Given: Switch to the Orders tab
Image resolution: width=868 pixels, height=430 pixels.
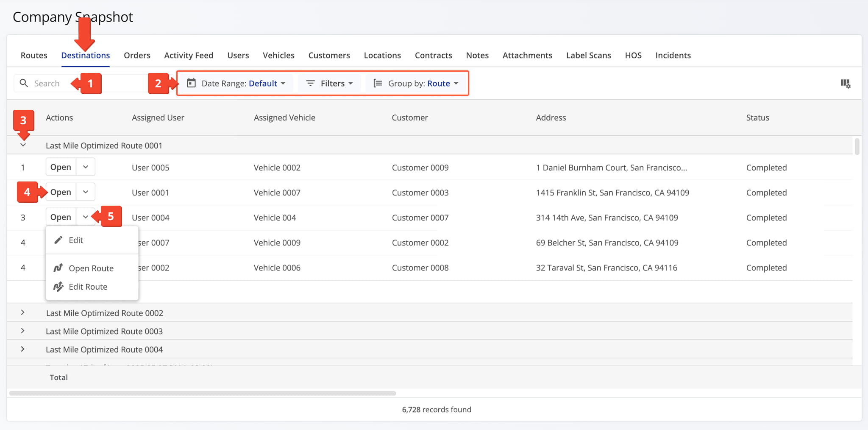Looking at the screenshot, I should [137, 55].
